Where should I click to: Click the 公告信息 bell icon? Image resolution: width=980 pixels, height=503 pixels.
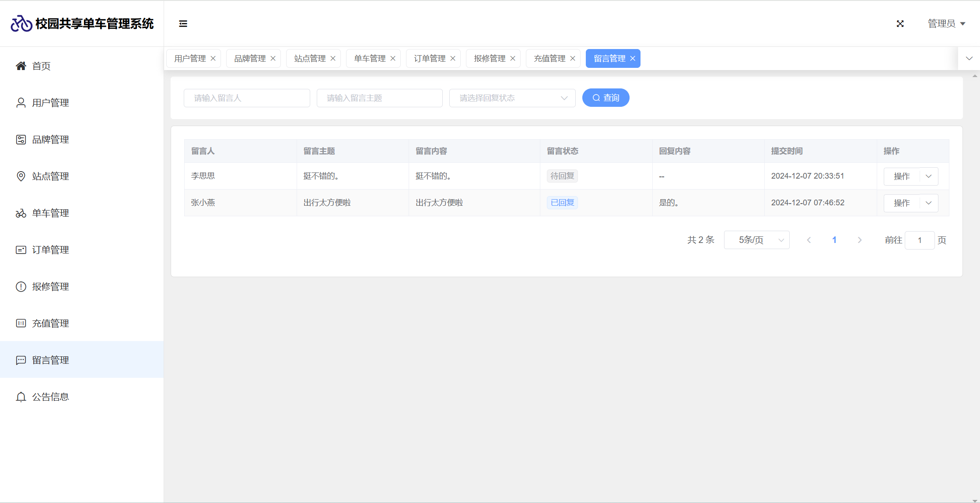21,397
